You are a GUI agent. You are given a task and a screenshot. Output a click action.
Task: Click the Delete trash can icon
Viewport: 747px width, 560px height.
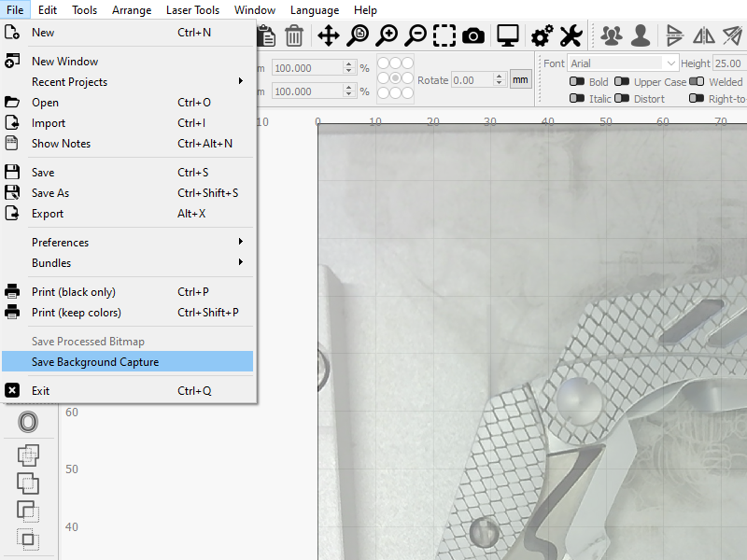pos(294,36)
